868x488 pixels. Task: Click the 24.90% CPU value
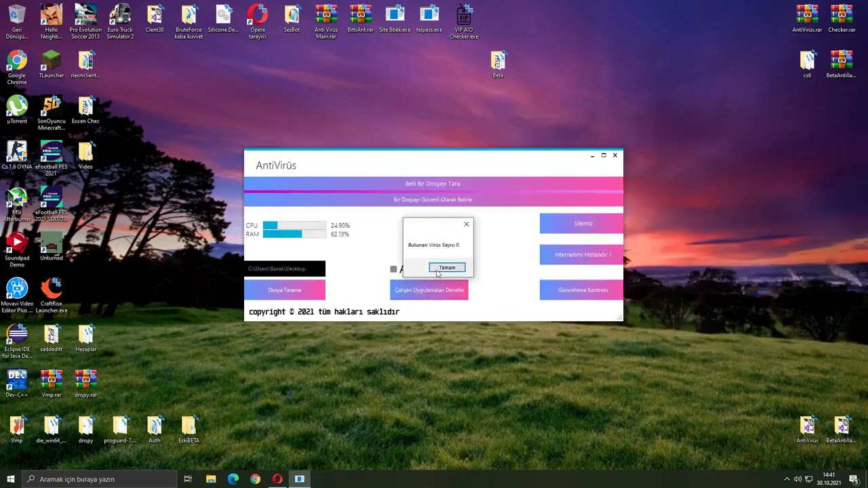340,225
